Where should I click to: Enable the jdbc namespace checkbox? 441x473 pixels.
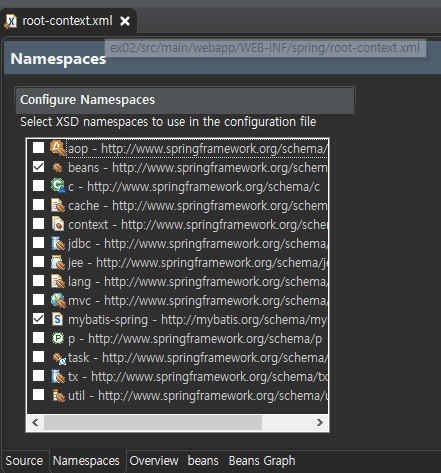(x=38, y=243)
